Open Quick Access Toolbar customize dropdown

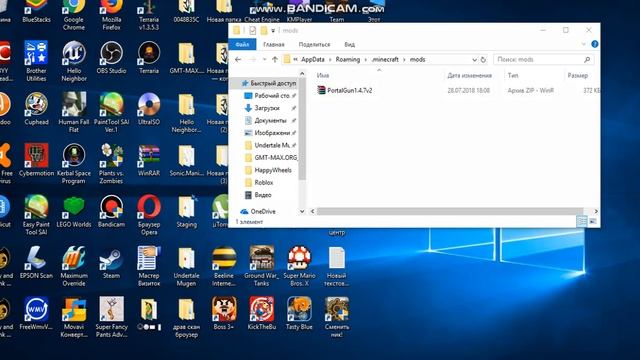pyautogui.click(x=273, y=31)
